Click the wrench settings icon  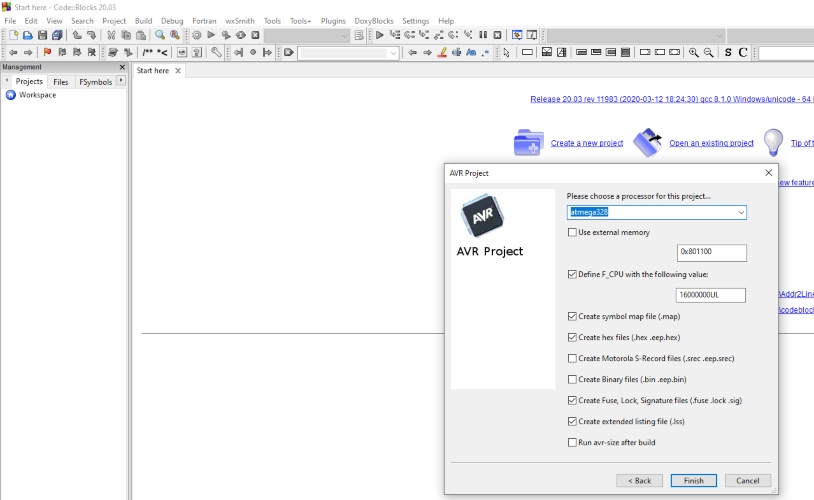click(216, 52)
